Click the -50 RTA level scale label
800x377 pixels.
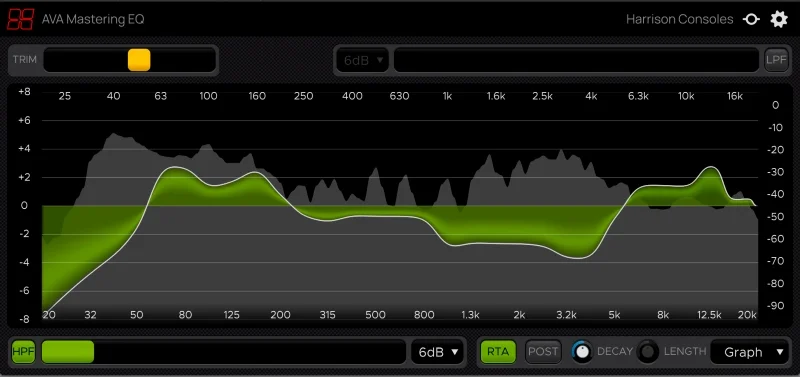point(776,216)
